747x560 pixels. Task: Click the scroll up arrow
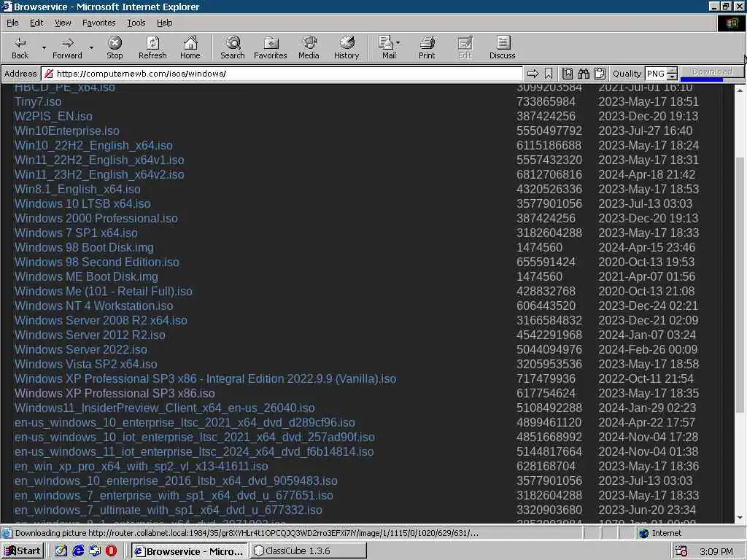[x=740, y=90]
